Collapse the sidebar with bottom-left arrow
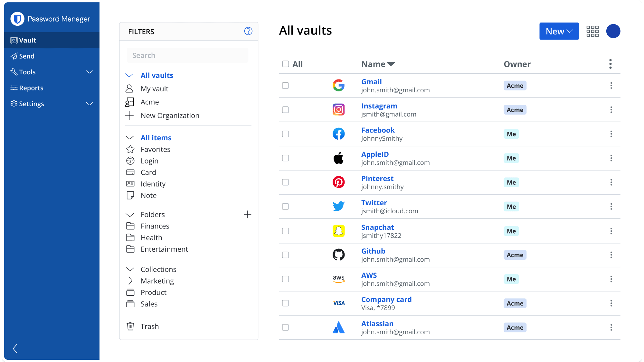 15,348
